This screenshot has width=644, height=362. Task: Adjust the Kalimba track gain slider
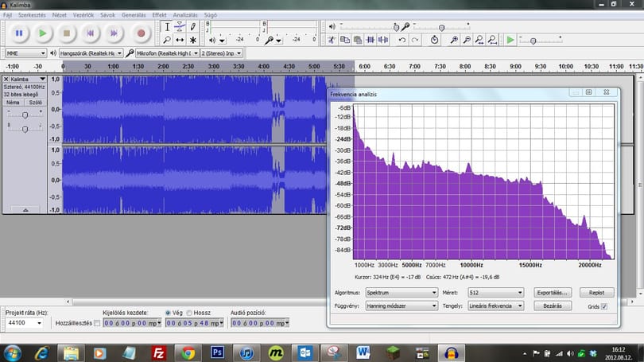(25, 115)
